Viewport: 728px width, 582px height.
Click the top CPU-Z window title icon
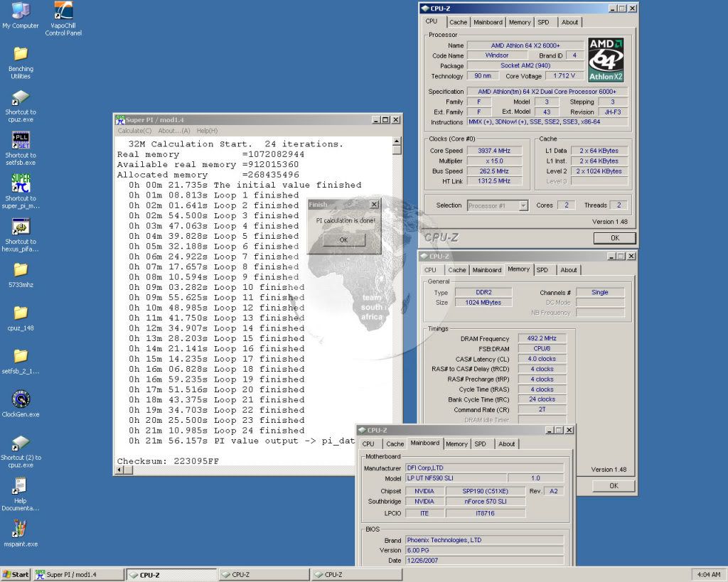[425, 9]
